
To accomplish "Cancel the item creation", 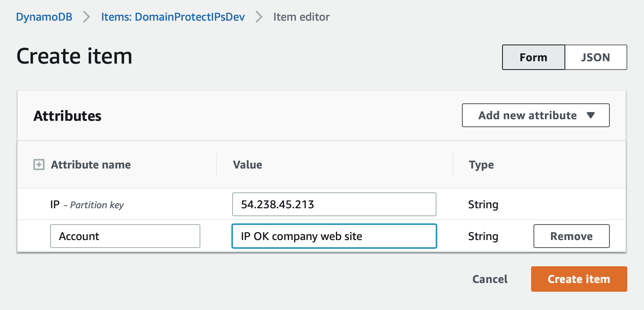I will coord(490,279).
